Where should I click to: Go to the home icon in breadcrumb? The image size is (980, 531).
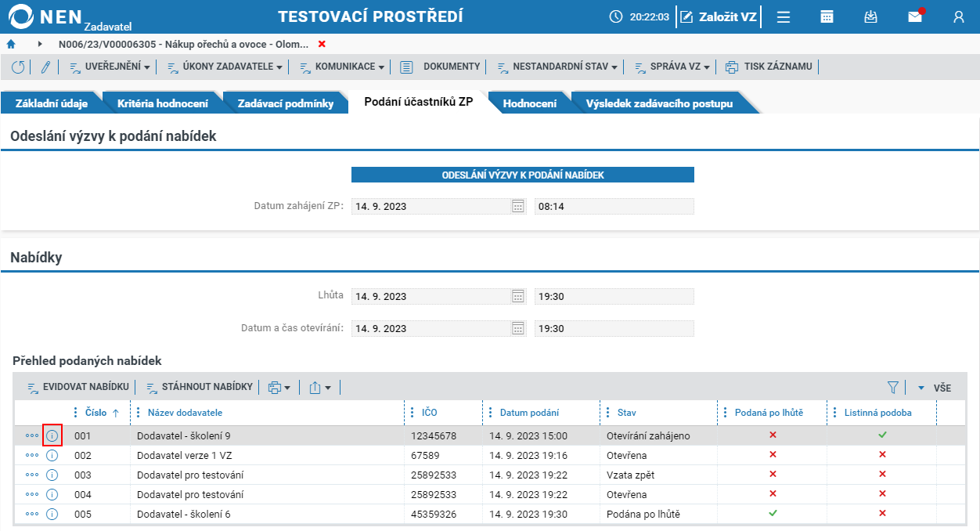tap(11, 44)
